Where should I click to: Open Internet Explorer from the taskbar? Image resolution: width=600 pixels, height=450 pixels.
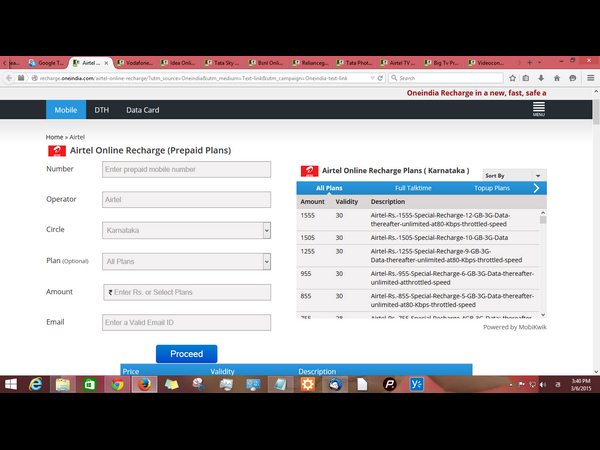click(36, 384)
